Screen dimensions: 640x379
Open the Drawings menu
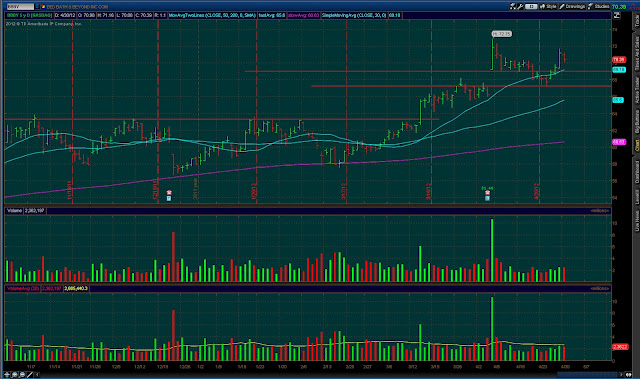point(572,7)
